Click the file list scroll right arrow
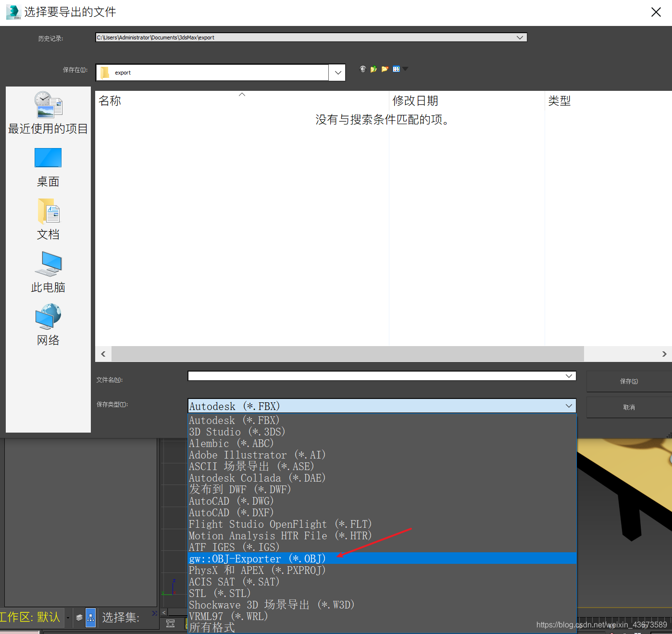 point(664,354)
